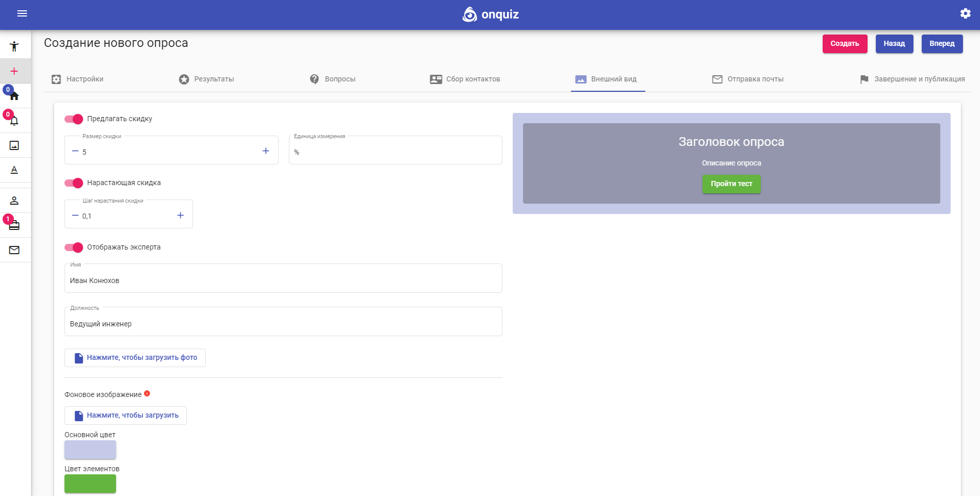Decrease the discount growth step with the minus icon
This screenshot has width=980, height=496.
pos(75,216)
